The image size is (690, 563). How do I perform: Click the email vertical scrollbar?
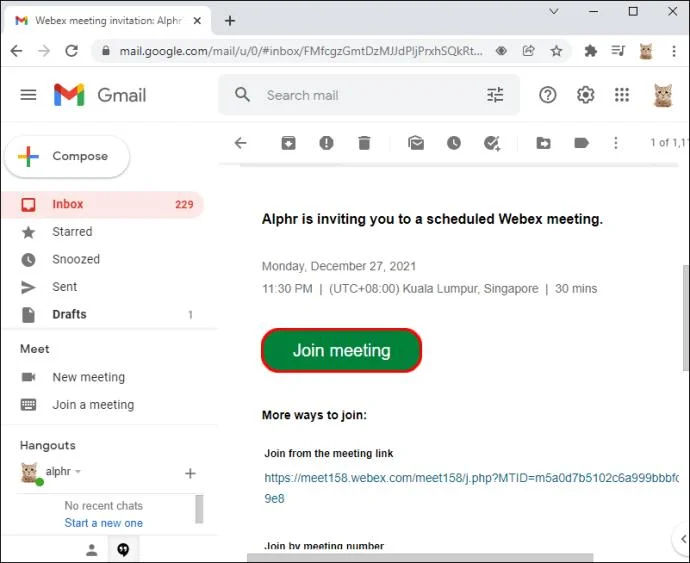(x=686, y=318)
